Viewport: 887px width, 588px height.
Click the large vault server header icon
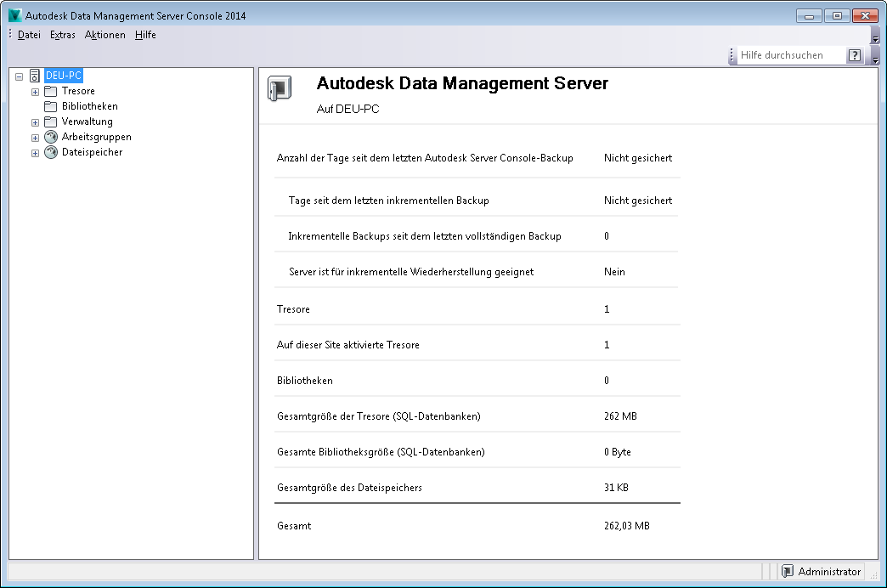click(280, 88)
